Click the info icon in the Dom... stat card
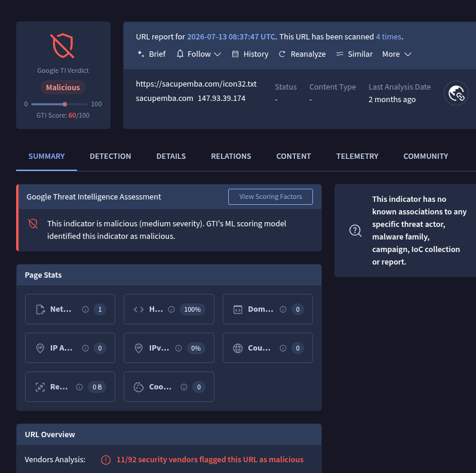Screen dimensions: 476x473 [x=283, y=309]
